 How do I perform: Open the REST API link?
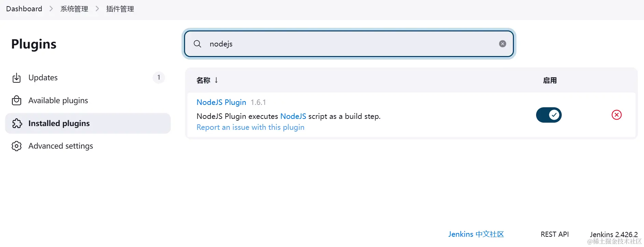554,234
